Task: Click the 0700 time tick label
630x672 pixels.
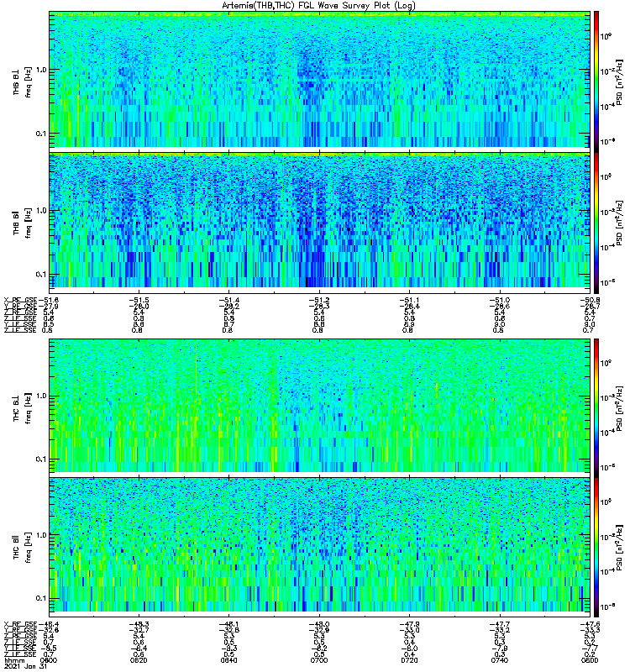Action: click(x=319, y=660)
